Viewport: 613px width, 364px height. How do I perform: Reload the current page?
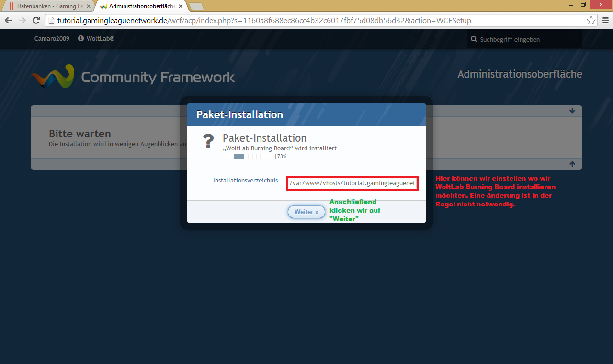pos(36,21)
